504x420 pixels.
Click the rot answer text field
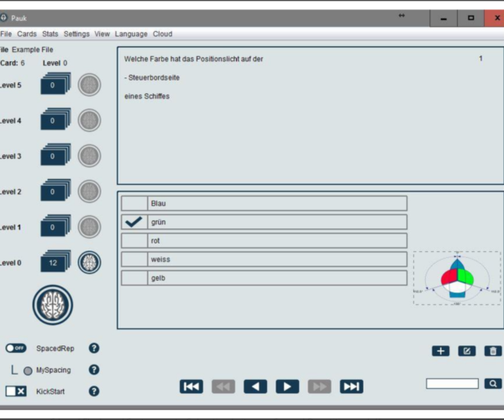277,241
